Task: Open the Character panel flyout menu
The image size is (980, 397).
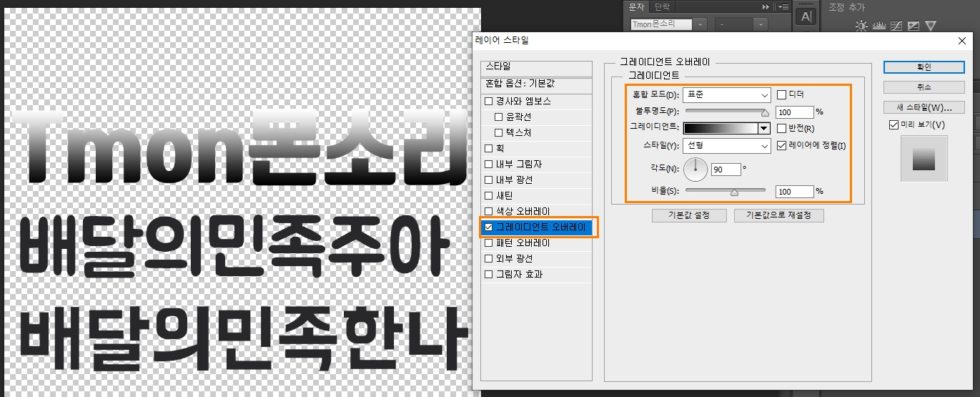Action: point(783,6)
